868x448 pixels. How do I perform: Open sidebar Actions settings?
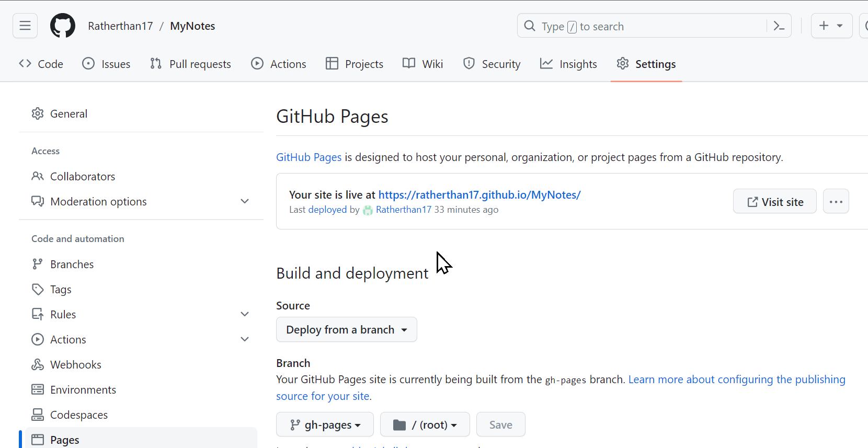click(141, 339)
